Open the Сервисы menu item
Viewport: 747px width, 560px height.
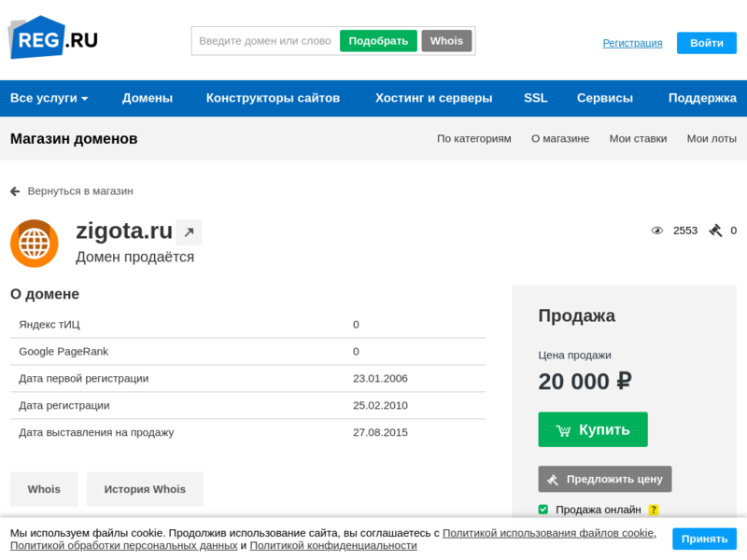pos(605,98)
